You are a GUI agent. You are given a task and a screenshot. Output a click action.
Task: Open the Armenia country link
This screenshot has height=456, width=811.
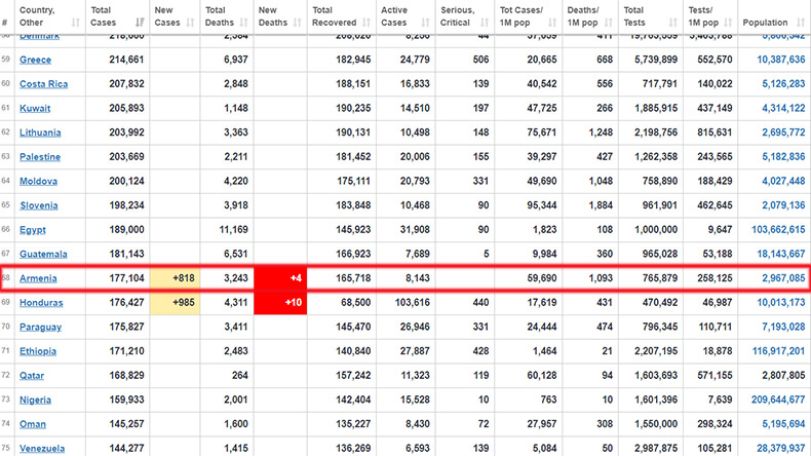(38, 279)
